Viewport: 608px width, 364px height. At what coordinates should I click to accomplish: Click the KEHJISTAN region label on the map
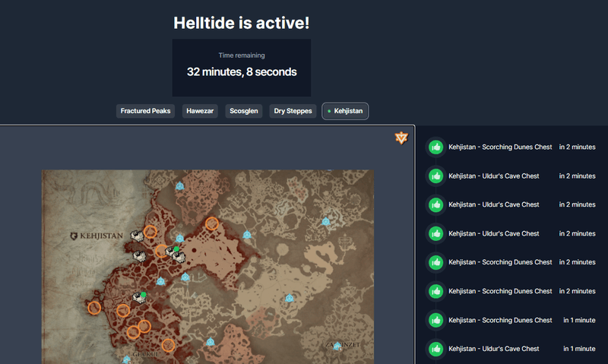pos(101,236)
